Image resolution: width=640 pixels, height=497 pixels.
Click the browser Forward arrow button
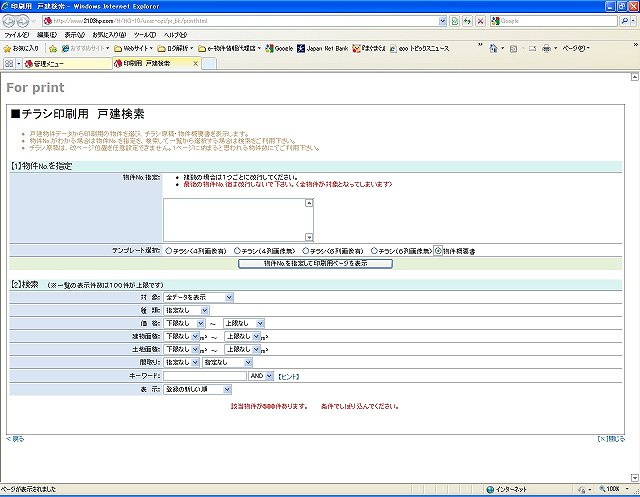(x=22, y=21)
